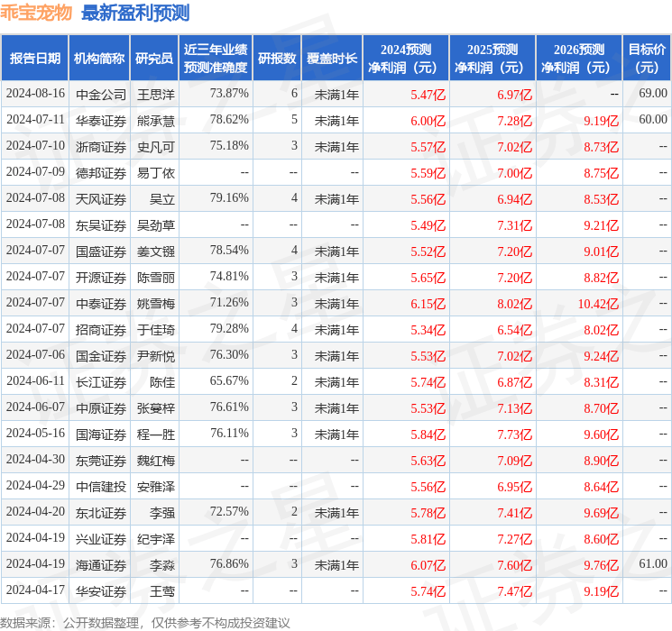Select institution 国海证券

(x=101, y=434)
